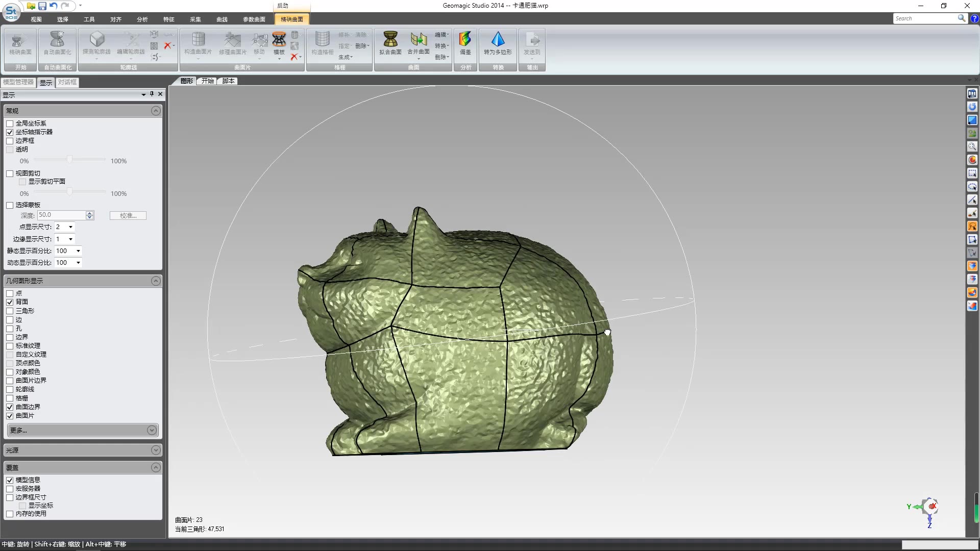
Task: Uncheck the 模型信息 checkbox
Action: point(10,480)
